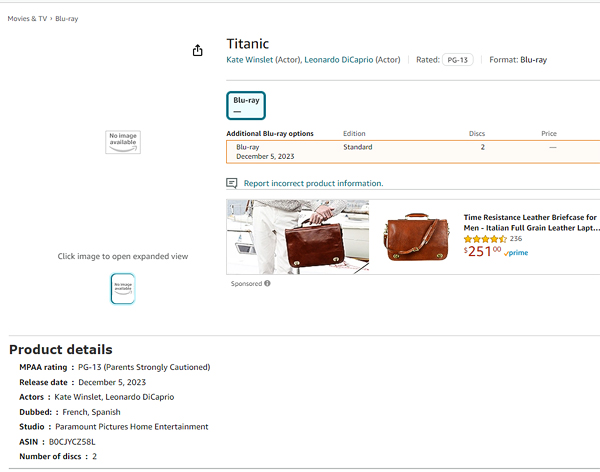Screen dimensions: 600x472
Task: Click the ad photo of man holding briefcase
Action: point(297,236)
